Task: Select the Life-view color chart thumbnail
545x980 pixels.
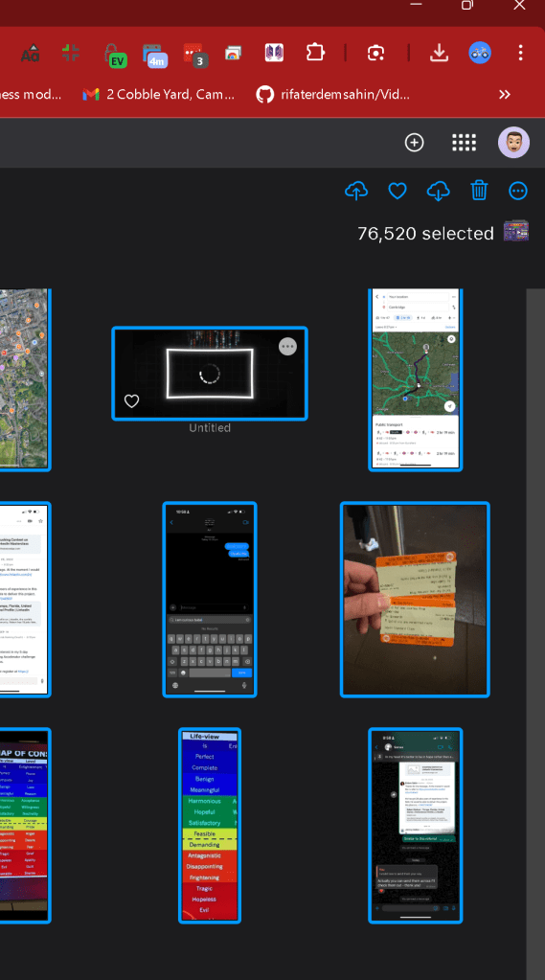Action: pos(210,825)
